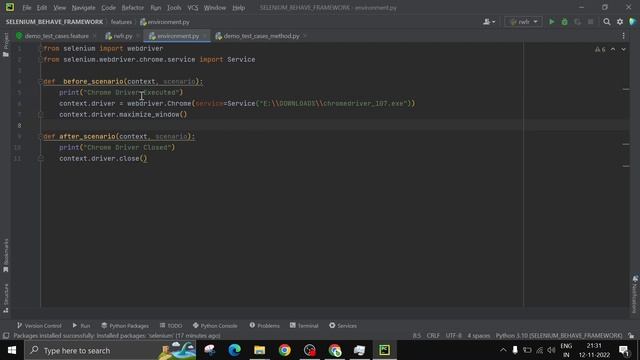Click Run with Coverage icon

tap(578, 22)
